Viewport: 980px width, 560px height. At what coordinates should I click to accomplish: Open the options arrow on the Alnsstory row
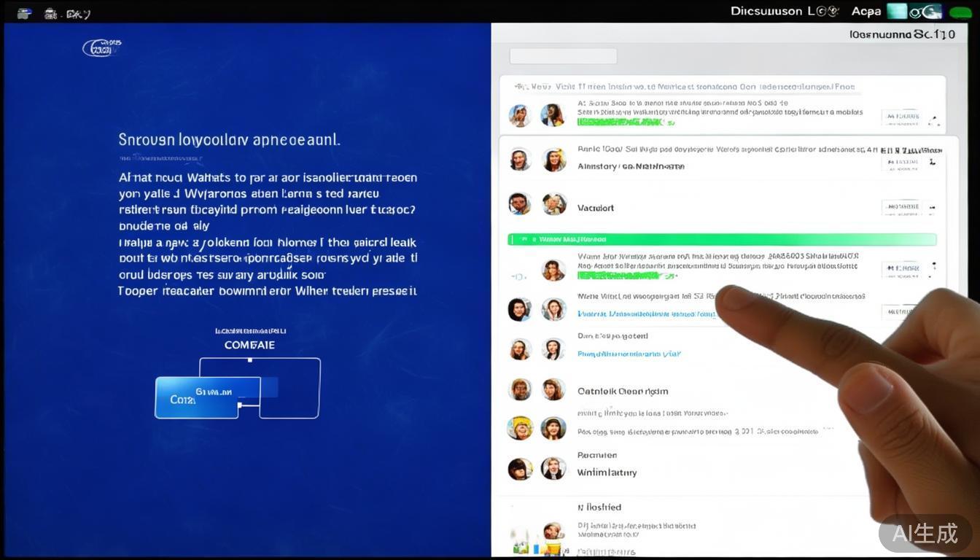tap(933, 163)
